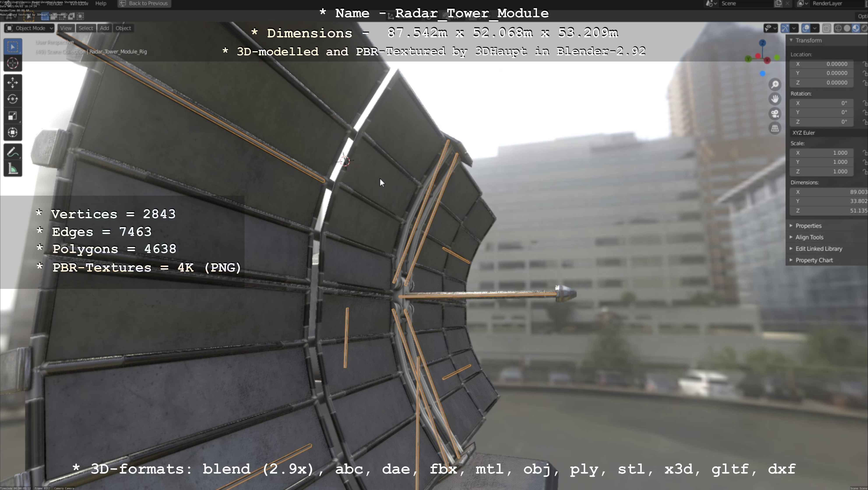Switch to material preview shading
This screenshot has height=490, width=868.
tap(856, 28)
